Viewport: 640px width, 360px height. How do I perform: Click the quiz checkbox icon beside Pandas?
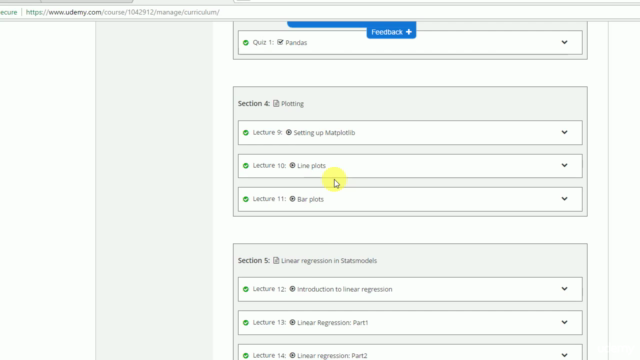[x=280, y=42]
